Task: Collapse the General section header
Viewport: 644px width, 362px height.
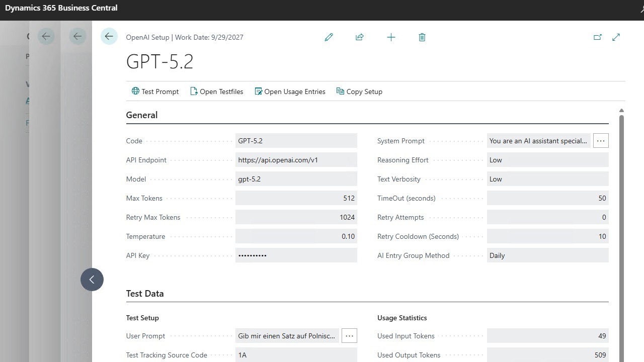Action: (142, 115)
